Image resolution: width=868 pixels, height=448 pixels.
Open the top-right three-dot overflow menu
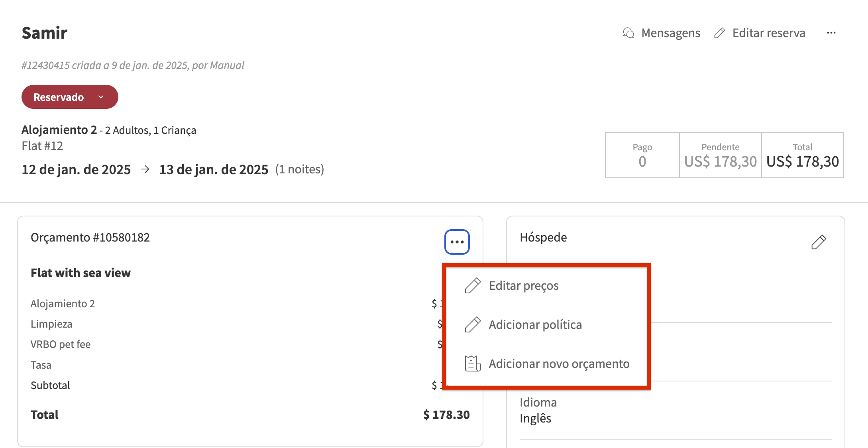(831, 33)
